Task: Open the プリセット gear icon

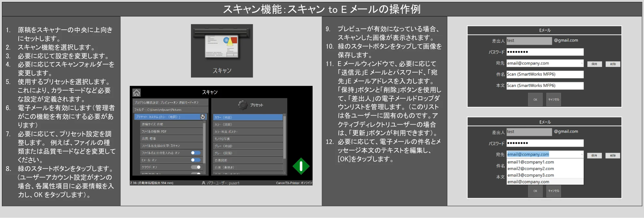Action: pos(243,105)
